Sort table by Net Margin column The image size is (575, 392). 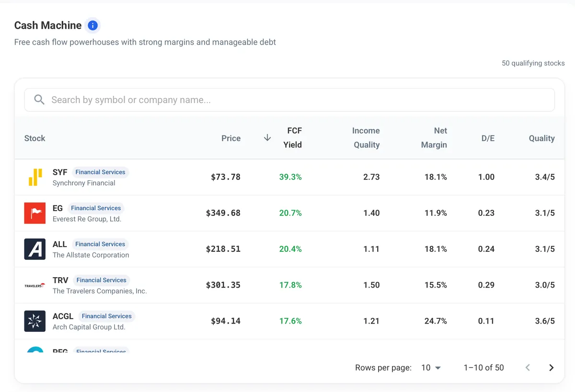pos(434,138)
